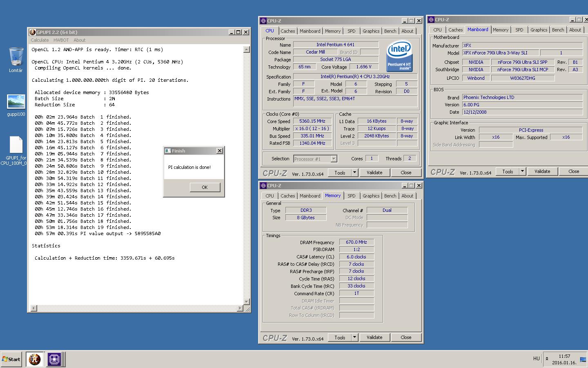The width and height of the screenshot is (588, 368).
Task: Click the Finish dialog title icon
Action: tap(167, 150)
